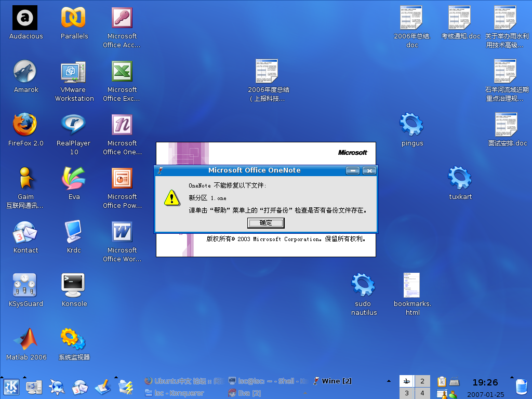The height and width of the screenshot is (399, 532).
Task: Open the Kontact mail-calendar icon in the panel
Action: click(80, 387)
